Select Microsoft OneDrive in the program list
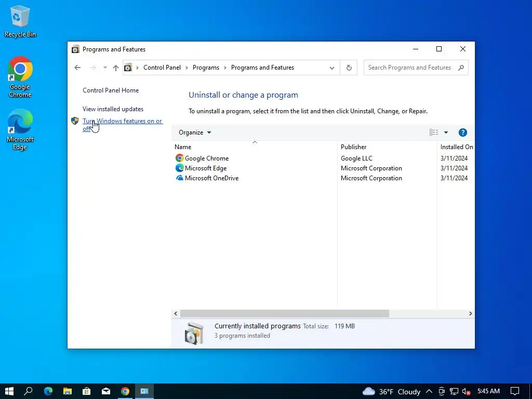 click(212, 178)
